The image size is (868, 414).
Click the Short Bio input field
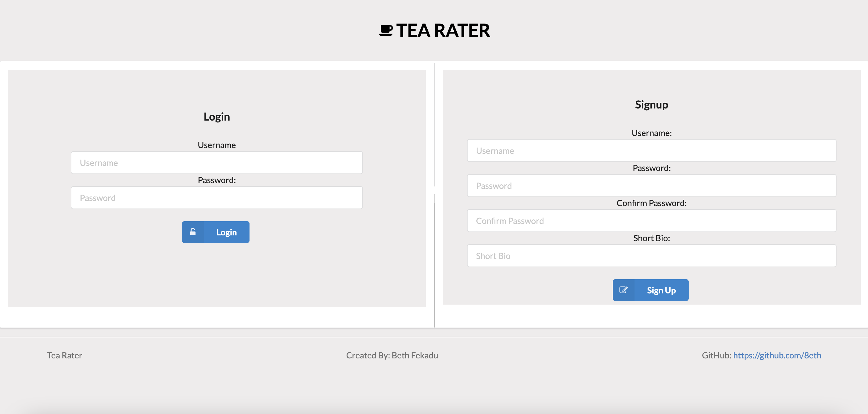click(x=651, y=256)
